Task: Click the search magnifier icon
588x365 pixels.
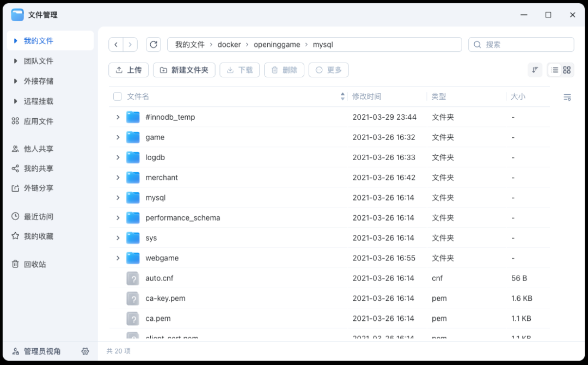Action: pyautogui.click(x=477, y=44)
